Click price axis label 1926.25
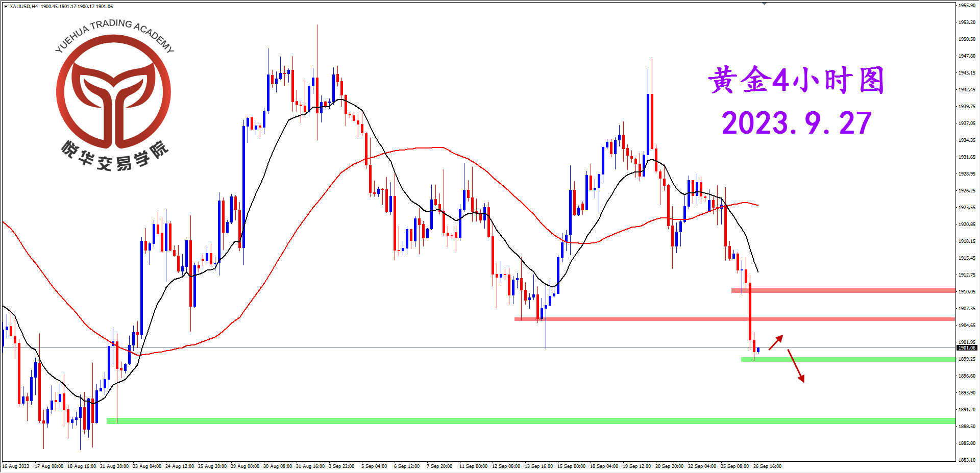Screen dimensions: 980x473 coord(967,191)
